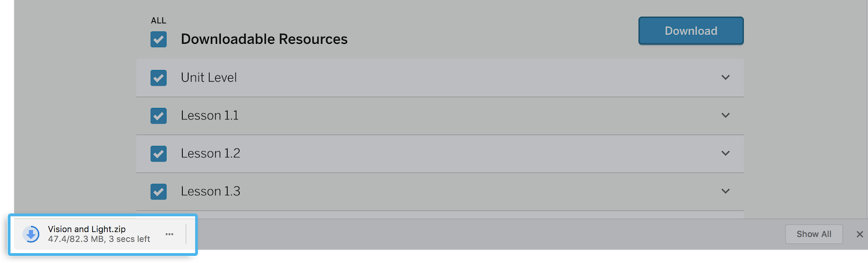Screen dimensions: 868x263
Task: Click the blue Download button
Action: (x=691, y=31)
